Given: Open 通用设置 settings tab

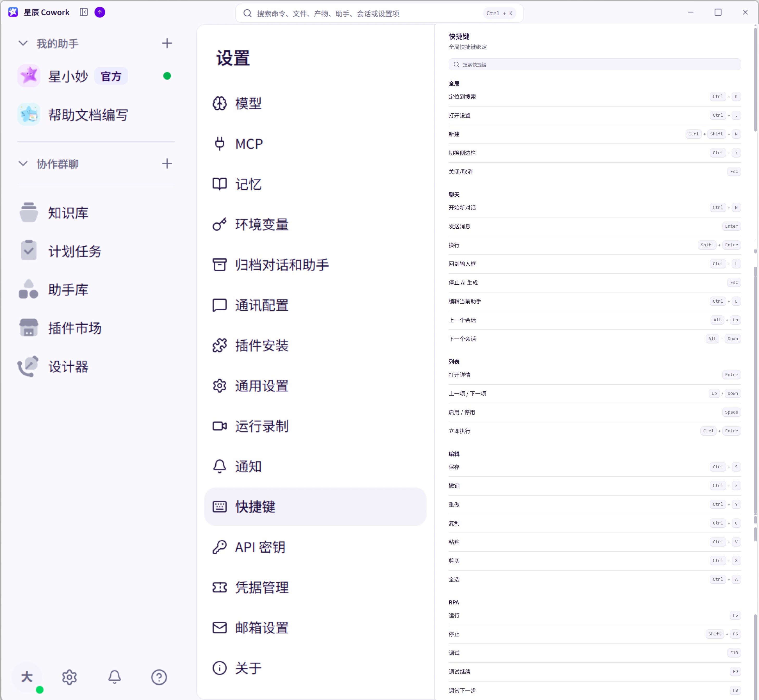Looking at the screenshot, I should 315,386.
